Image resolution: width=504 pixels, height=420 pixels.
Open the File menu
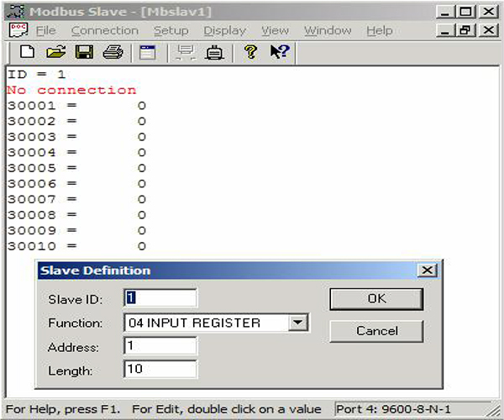tap(45, 30)
